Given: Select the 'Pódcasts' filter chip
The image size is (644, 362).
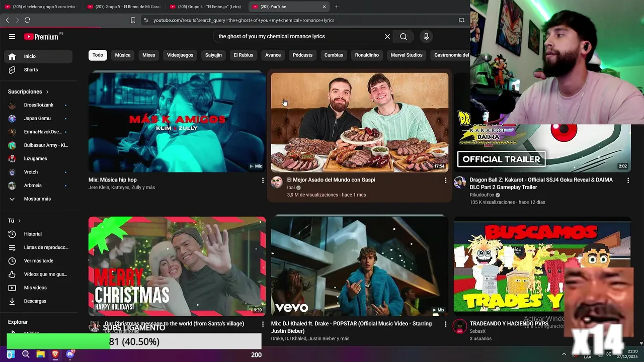Looking at the screenshot, I should [302, 55].
